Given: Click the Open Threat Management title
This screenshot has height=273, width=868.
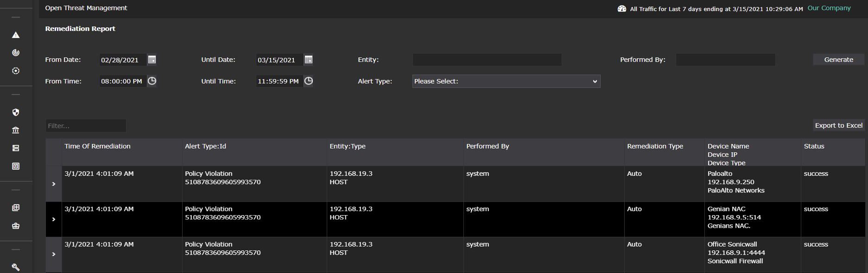Looking at the screenshot, I should 86,8.
